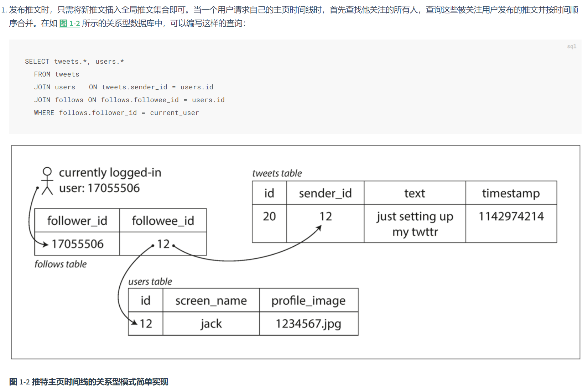Viewport: 588px width, 388px height.
Task: Click the JOIN users ON code line
Action: click(123, 87)
